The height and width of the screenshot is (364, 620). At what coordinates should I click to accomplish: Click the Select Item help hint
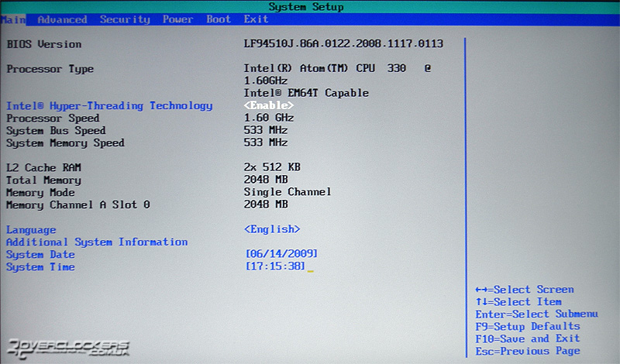518,302
